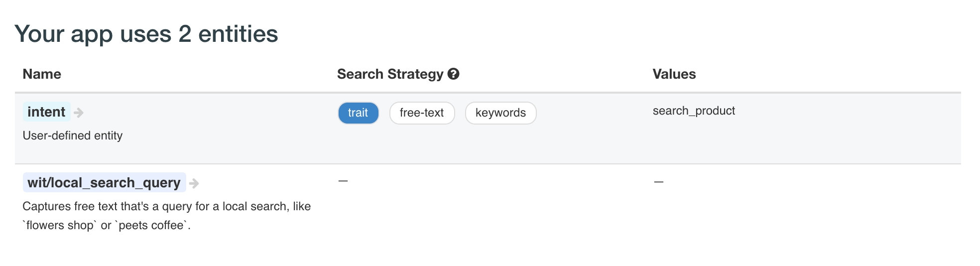Click the "User-defined entity" description
The height and width of the screenshot is (266, 980).
73,135
